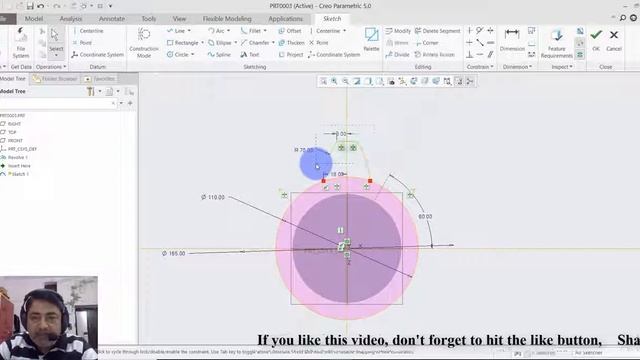Open the Ellipse dropdown arrow

click(236, 43)
